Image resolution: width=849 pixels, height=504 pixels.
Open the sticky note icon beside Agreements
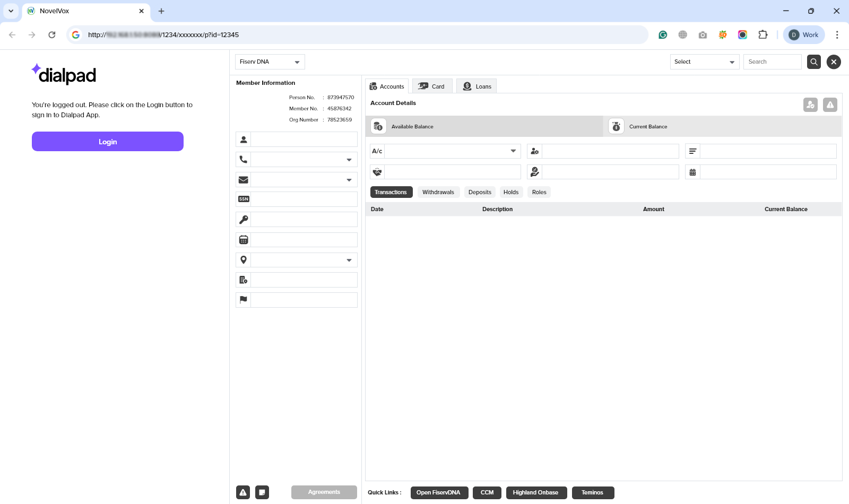[x=262, y=492]
